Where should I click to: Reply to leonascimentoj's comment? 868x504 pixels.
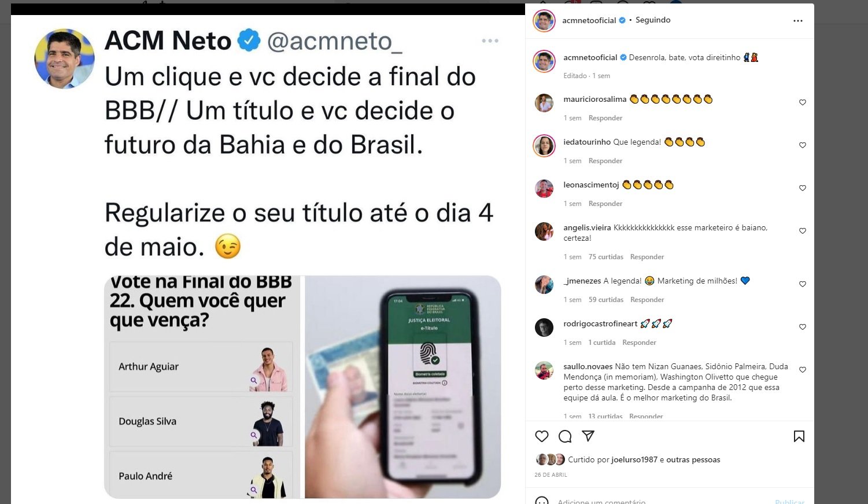605,204
